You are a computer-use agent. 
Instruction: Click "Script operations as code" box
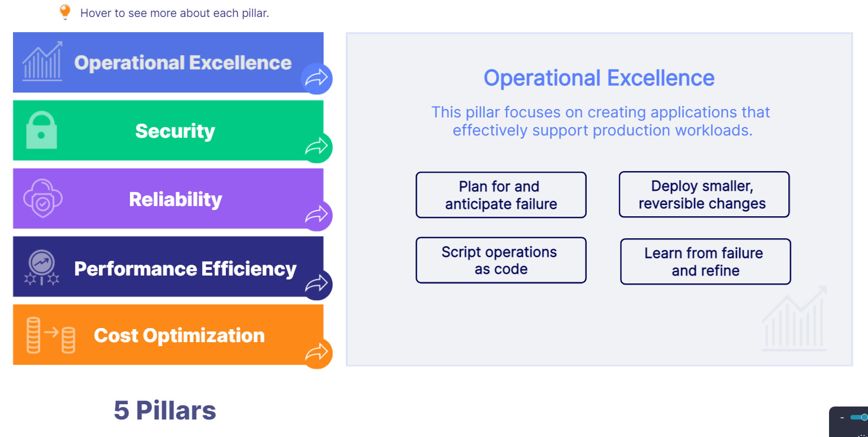pos(501,260)
